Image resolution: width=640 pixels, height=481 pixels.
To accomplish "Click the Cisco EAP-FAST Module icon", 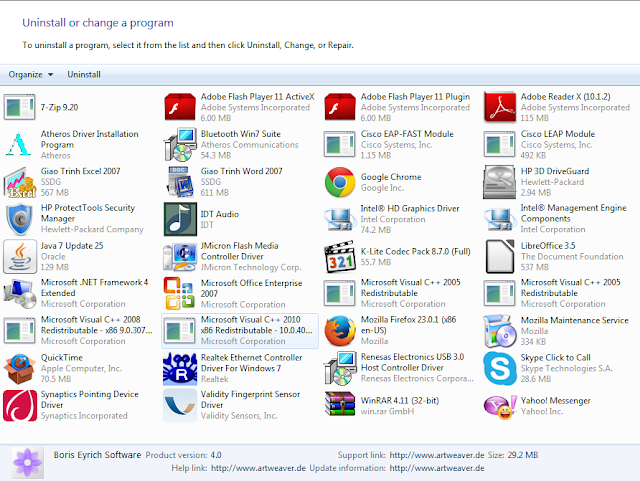I will pyautogui.click(x=340, y=144).
